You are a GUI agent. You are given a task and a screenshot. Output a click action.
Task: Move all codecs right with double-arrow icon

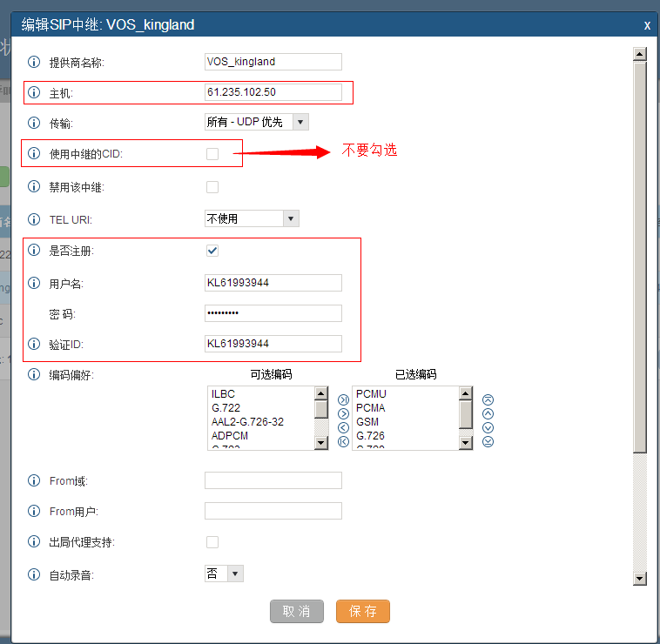pos(343,399)
